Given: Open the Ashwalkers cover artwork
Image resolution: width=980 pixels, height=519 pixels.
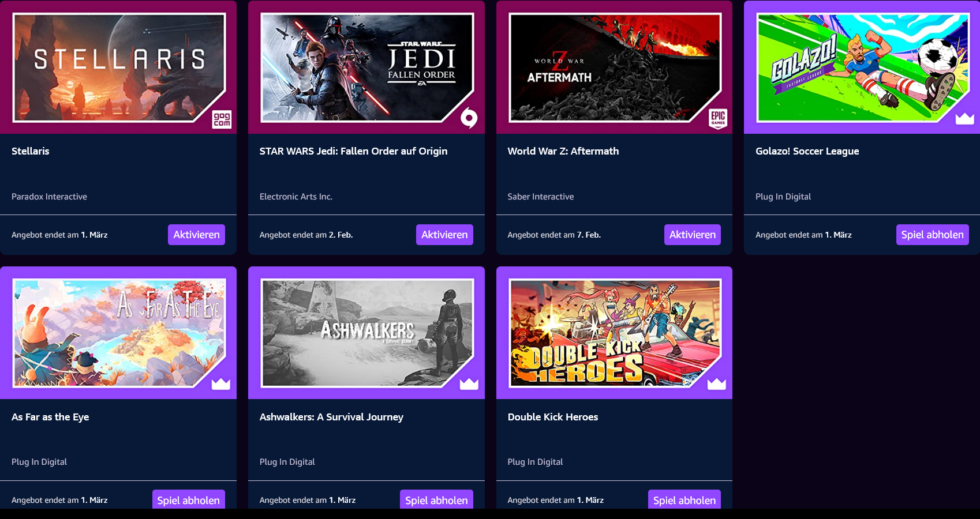Looking at the screenshot, I should (x=367, y=333).
